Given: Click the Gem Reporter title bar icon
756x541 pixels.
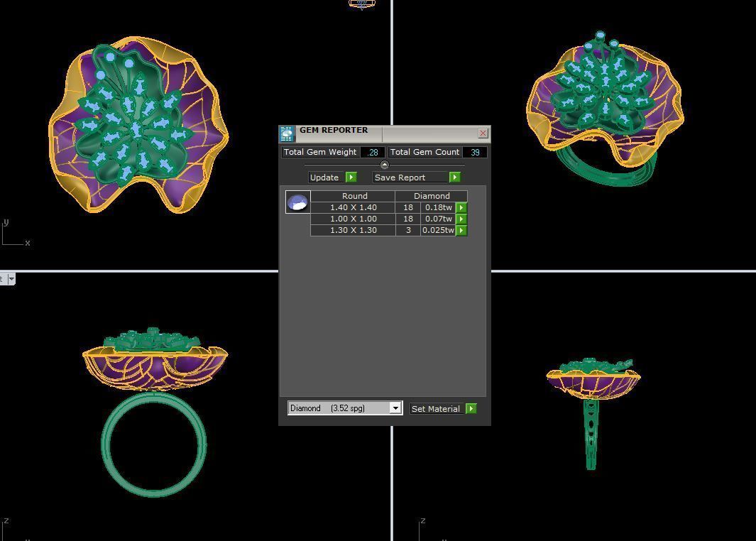Looking at the screenshot, I should [x=287, y=133].
